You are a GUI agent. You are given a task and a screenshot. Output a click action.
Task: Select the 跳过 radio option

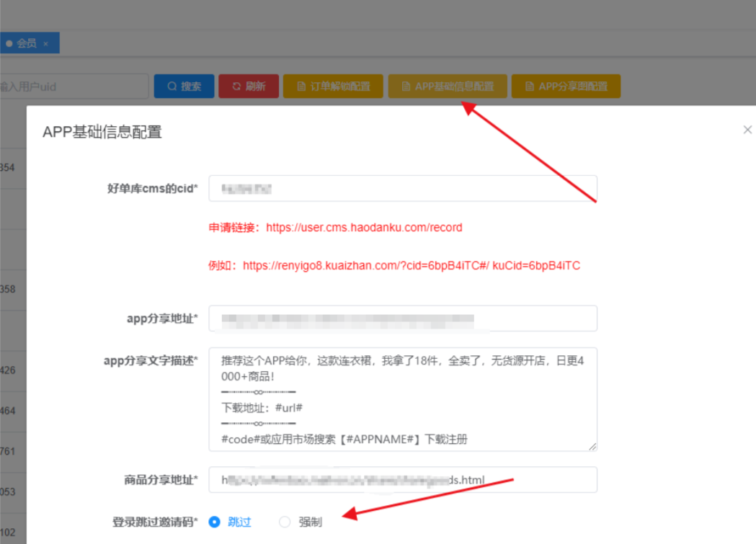[x=214, y=522]
